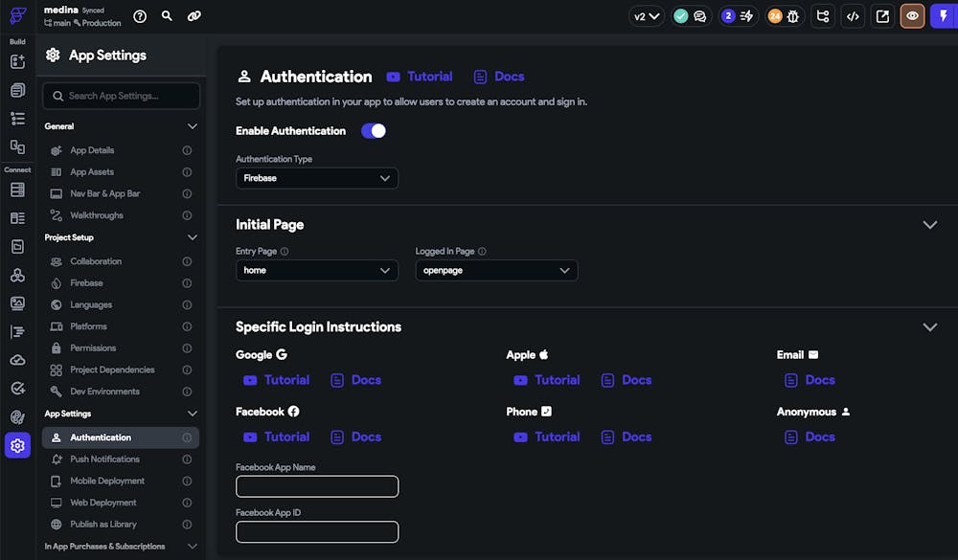Toggle Enable Authentication switch
This screenshot has width=958, height=560.
pyautogui.click(x=374, y=131)
